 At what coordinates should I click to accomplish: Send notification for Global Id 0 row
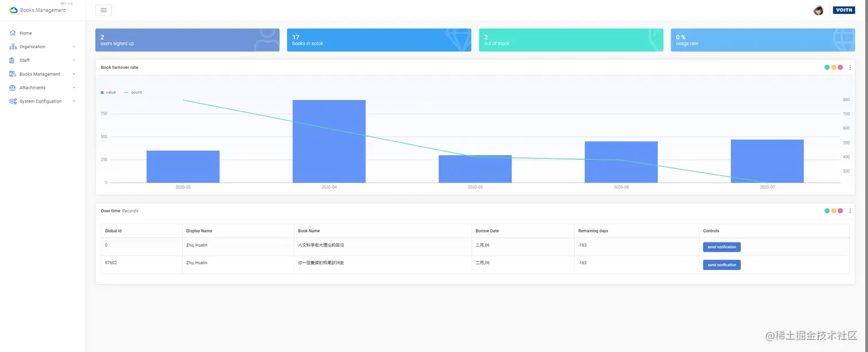coord(722,247)
